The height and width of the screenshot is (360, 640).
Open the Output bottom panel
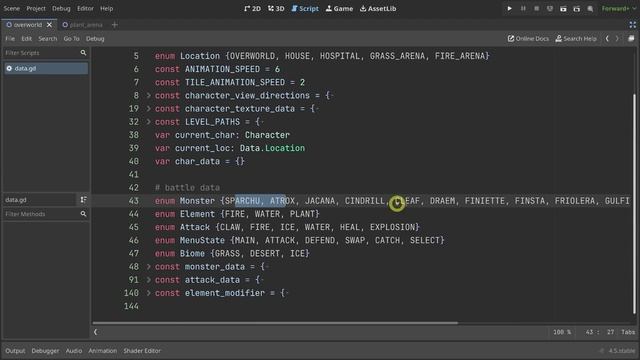[15, 351]
